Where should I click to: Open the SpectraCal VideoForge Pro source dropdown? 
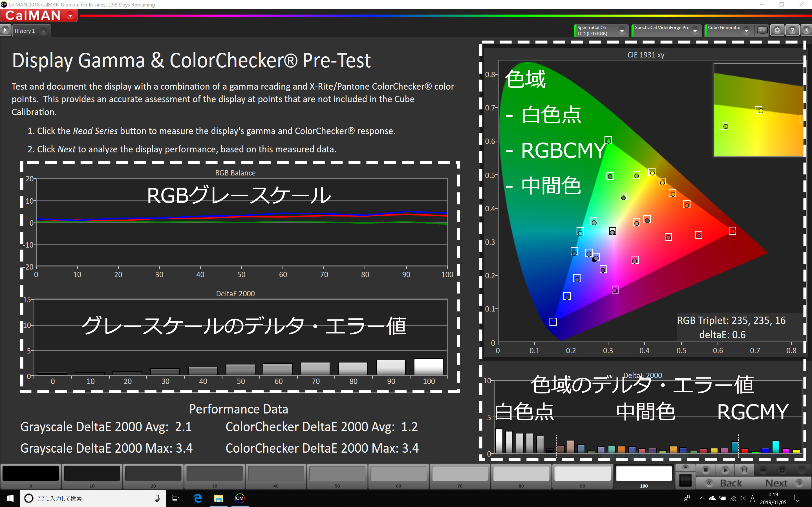(x=695, y=30)
